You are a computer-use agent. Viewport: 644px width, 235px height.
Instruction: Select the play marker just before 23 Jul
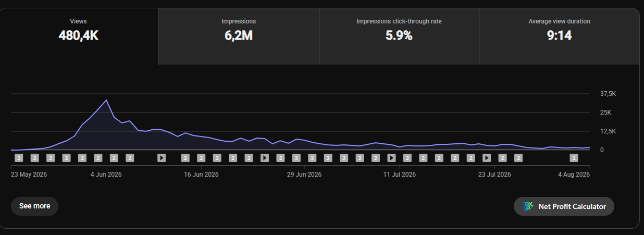point(487,157)
